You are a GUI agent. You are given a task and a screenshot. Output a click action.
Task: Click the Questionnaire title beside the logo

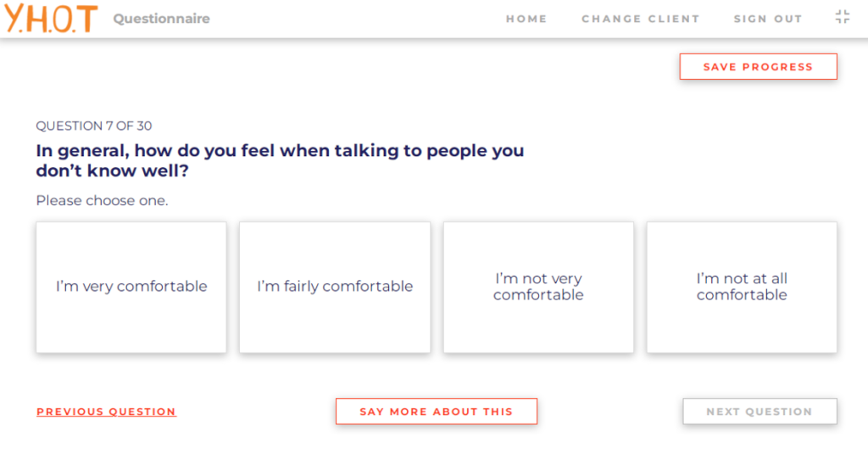(x=162, y=19)
